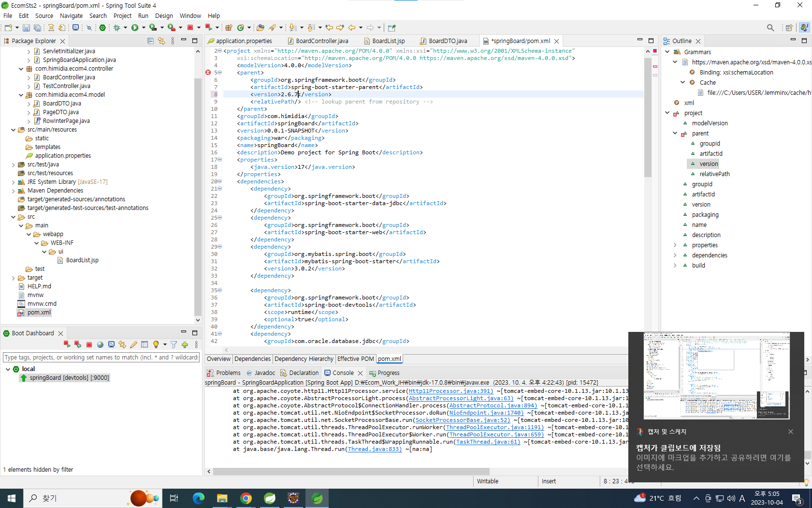Click the Save All toolbar icon

[37, 28]
